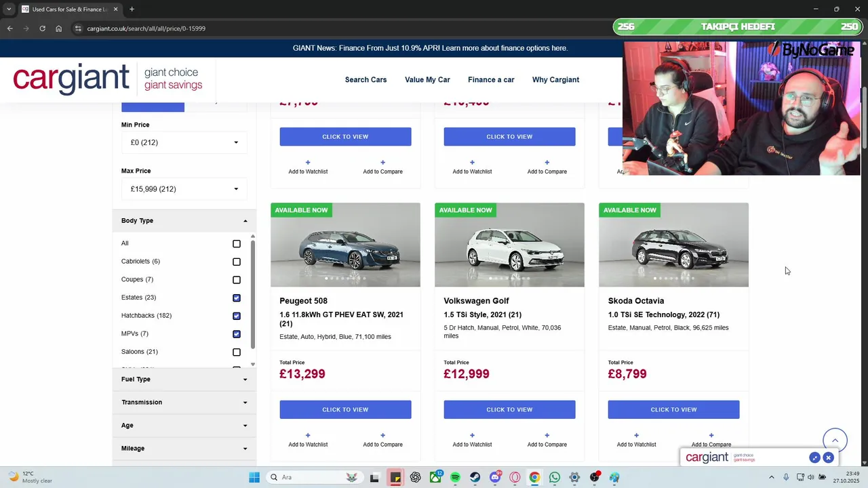This screenshot has height=488, width=868.
Task: Open the white Volkswagen Golf photo
Action: tap(509, 245)
